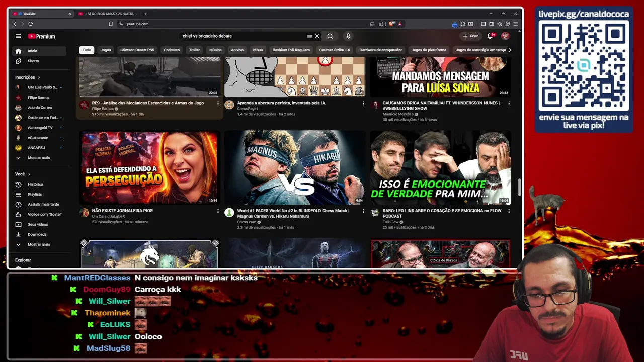Image resolution: width=644 pixels, height=362 pixels.
Task: Reload the page with refresh icon
Action: click(31, 24)
